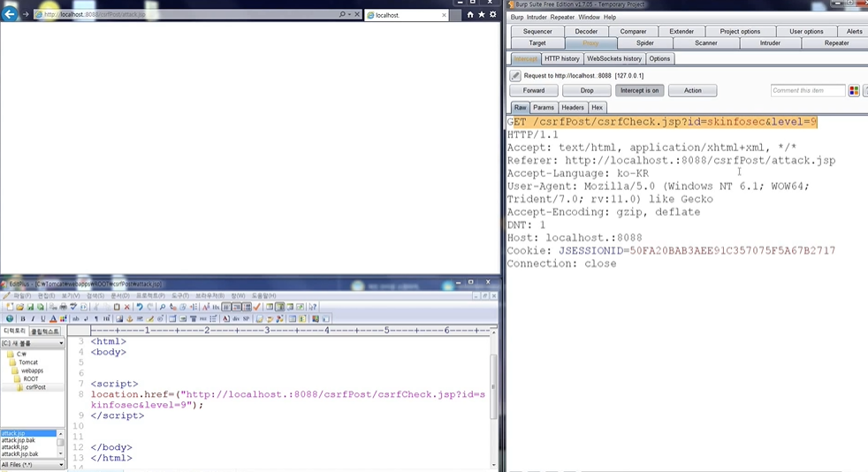Open the All Files filter dropdown
Screen dimensions: 868x472
pyautogui.click(x=32, y=465)
